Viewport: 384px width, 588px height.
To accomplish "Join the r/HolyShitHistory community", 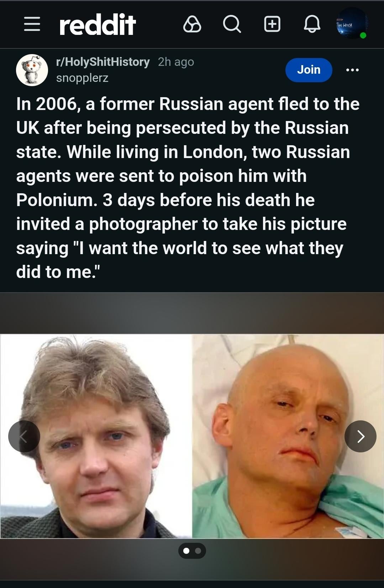I will coord(309,70).
